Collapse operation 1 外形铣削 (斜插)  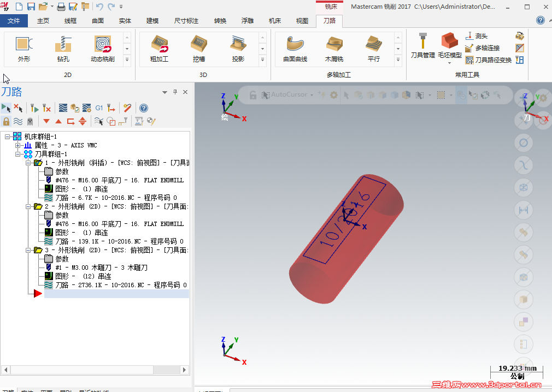28,163
